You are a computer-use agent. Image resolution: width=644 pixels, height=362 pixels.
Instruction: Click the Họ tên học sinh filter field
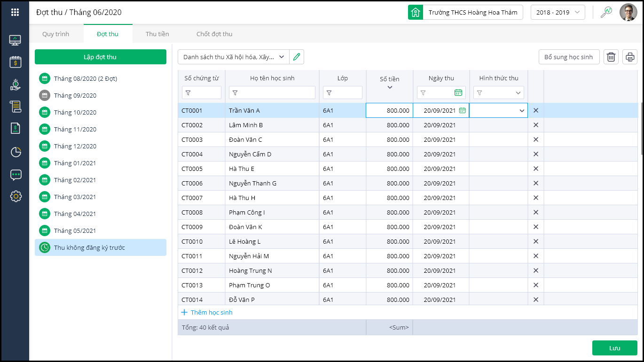tap(272, 92)
